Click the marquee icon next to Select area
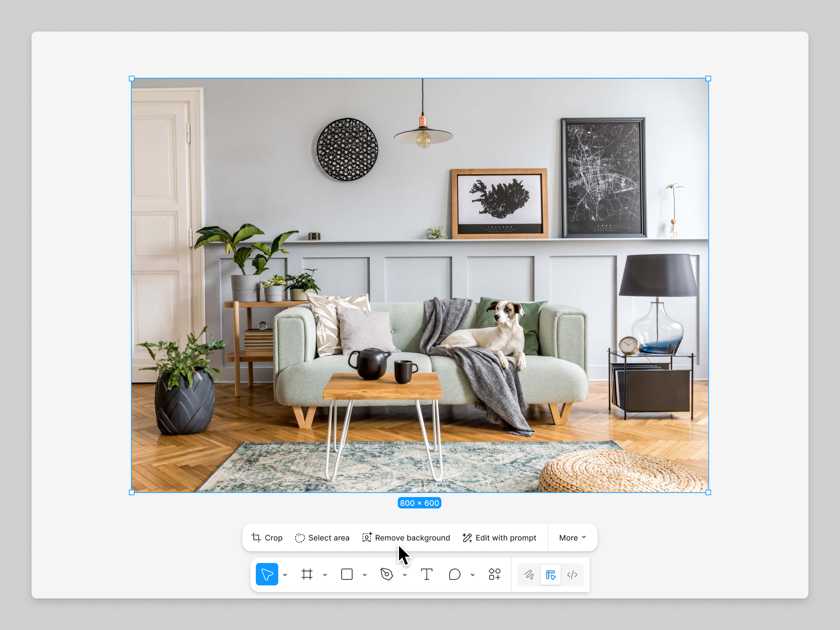The width and height of the screenshot is (840, 630). [300, 538]
